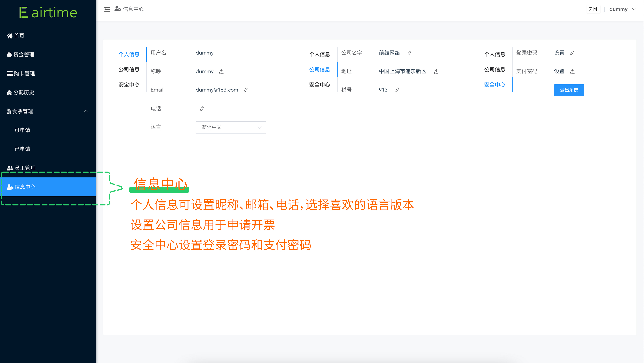Screen dimensions: 644x363
Task: Click the 中国上海市浦东新区 address value
Action: (x=403, y=72)
